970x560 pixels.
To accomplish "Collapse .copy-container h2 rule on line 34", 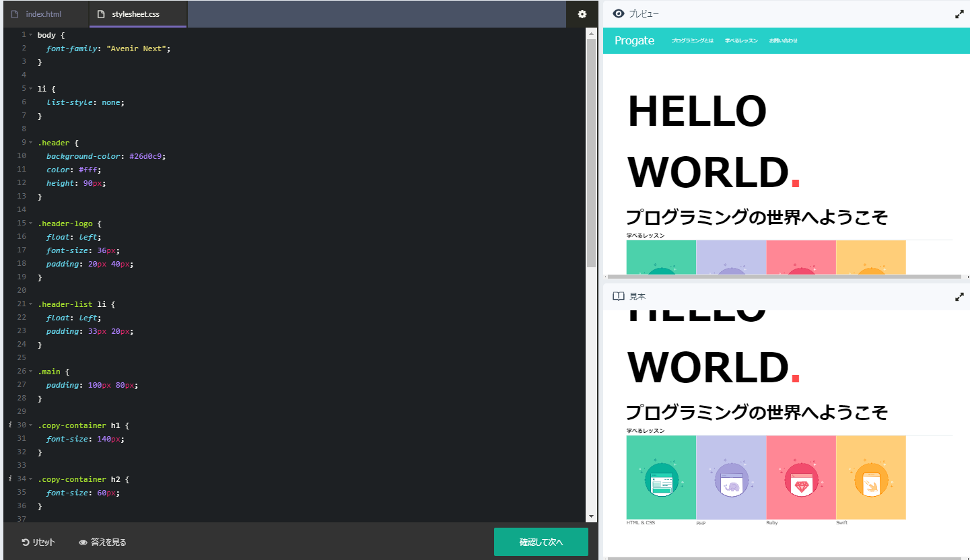I will [31, 479].
